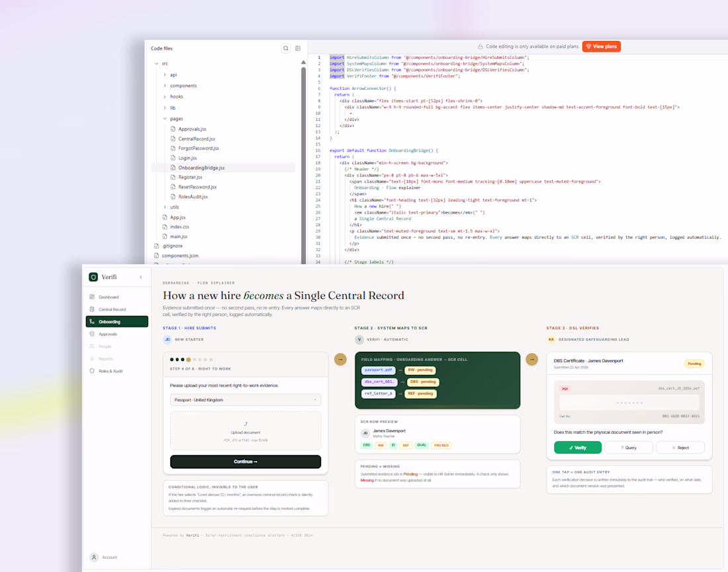Collapse the Verifi sidebar chevron
Viewport: 728px width, 572px height.
[x=141, y=278]
